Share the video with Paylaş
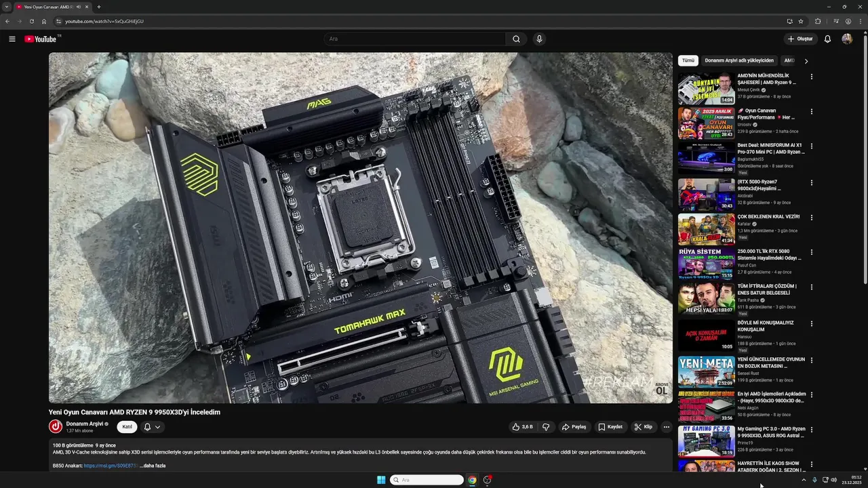868x488 pixels. point(574,427)
